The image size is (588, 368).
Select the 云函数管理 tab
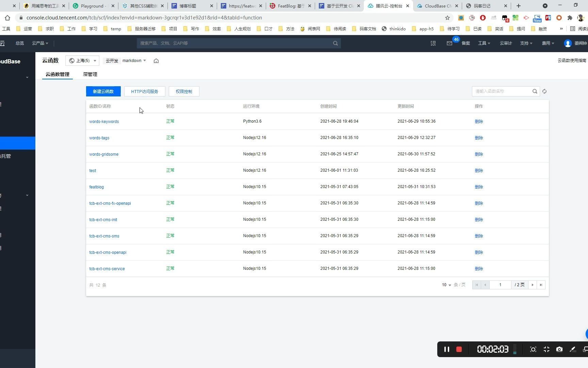point(57,74)
